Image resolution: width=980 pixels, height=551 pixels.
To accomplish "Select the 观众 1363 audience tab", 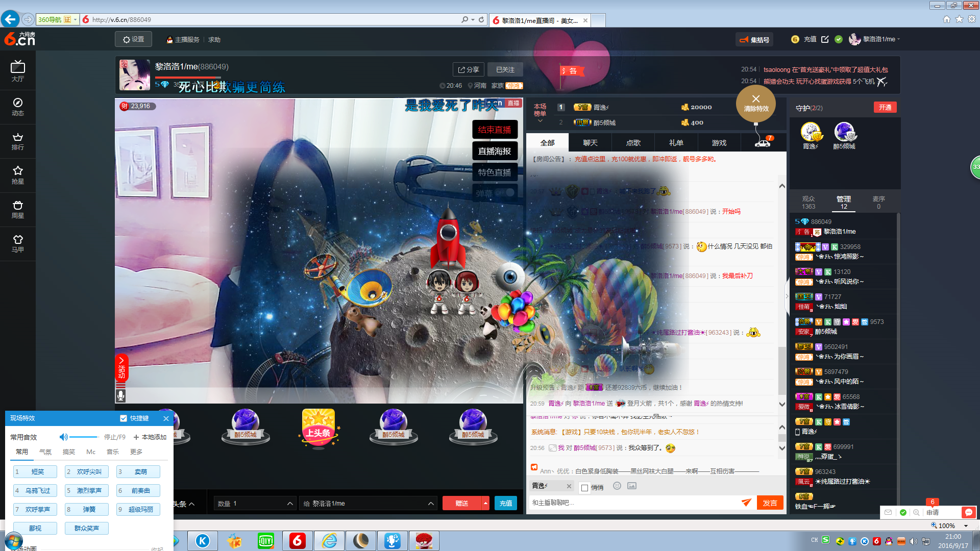I will point(808,203).
